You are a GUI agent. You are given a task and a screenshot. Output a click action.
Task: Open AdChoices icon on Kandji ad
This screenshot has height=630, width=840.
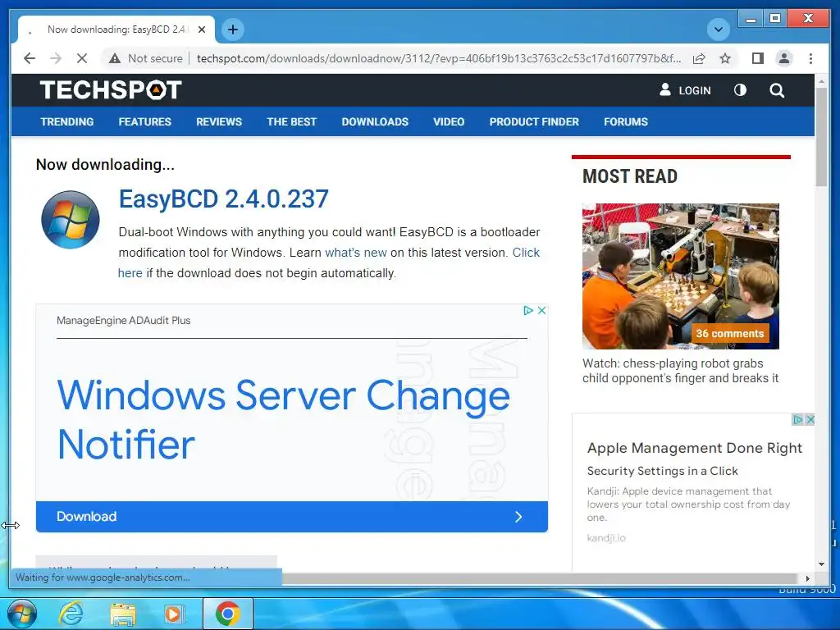797,419
